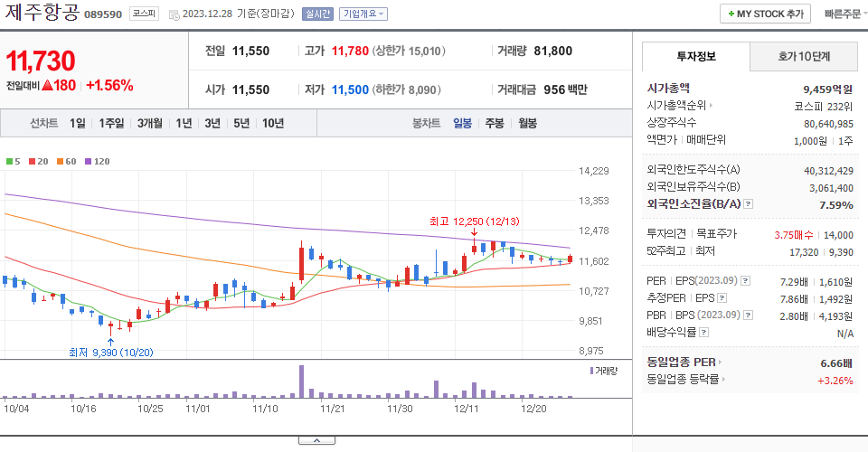The image size is (868, 452).
Task: Select the 일봉 candlestick chart
Action: click(x=462, y=123)
